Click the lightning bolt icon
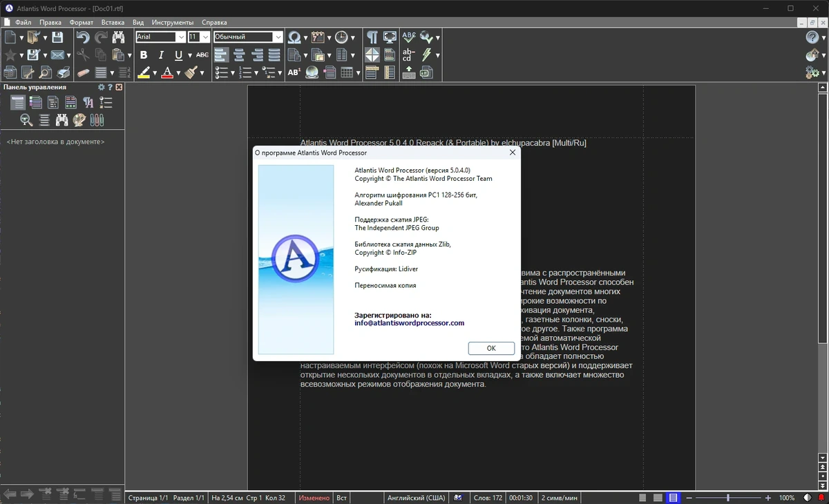Viewport: 829px width, 504px height. [427, 55]
